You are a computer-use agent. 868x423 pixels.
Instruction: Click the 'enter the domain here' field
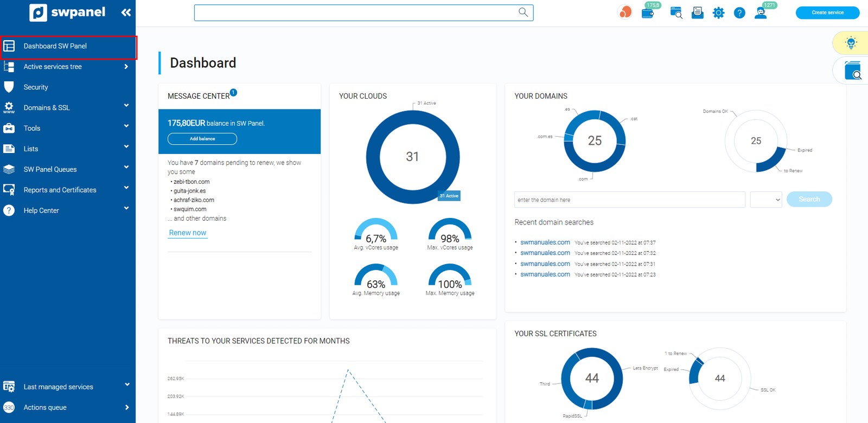pos(630,200)
